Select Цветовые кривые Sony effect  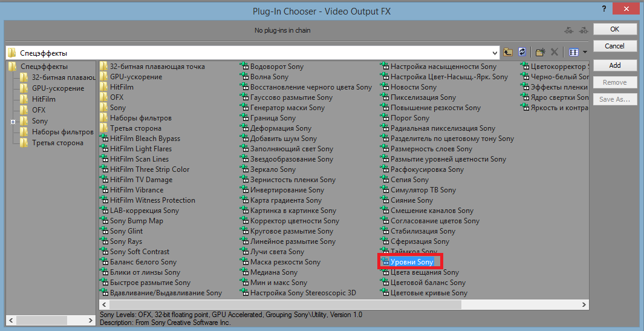coord(428,293)
